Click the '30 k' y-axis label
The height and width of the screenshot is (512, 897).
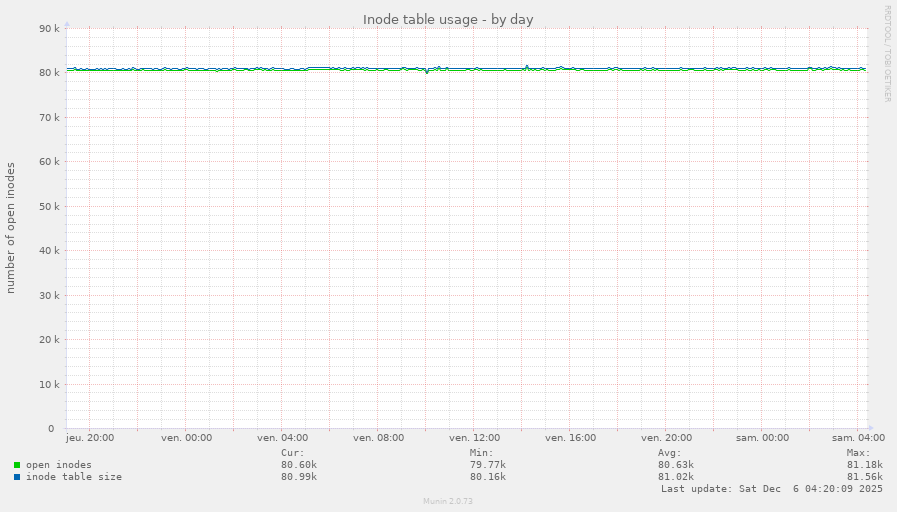point(49,295)
